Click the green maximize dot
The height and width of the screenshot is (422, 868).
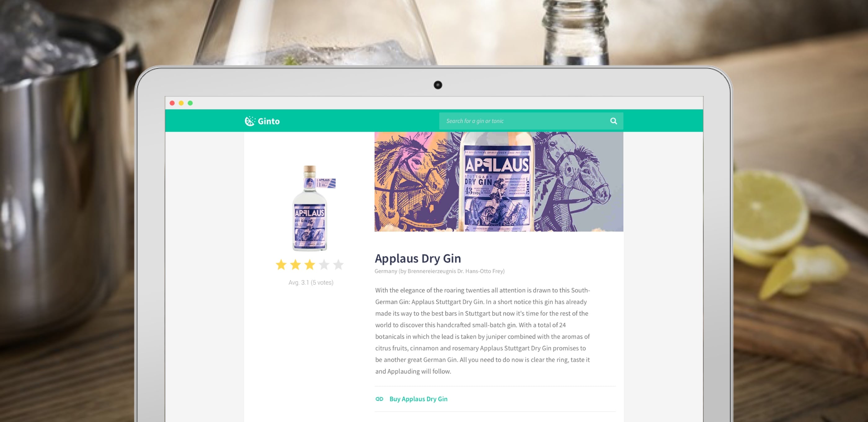coord(190,103)
